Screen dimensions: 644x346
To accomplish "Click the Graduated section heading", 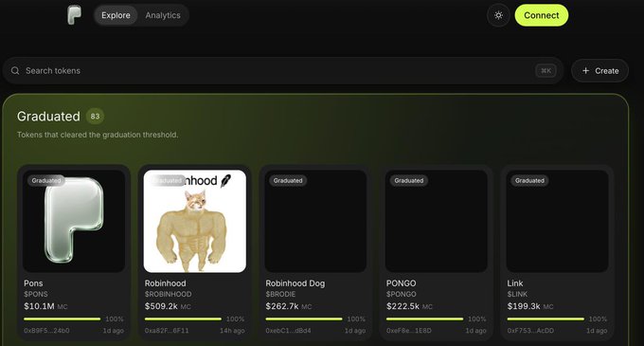I will pyautogui.click(x=48, y=117).
